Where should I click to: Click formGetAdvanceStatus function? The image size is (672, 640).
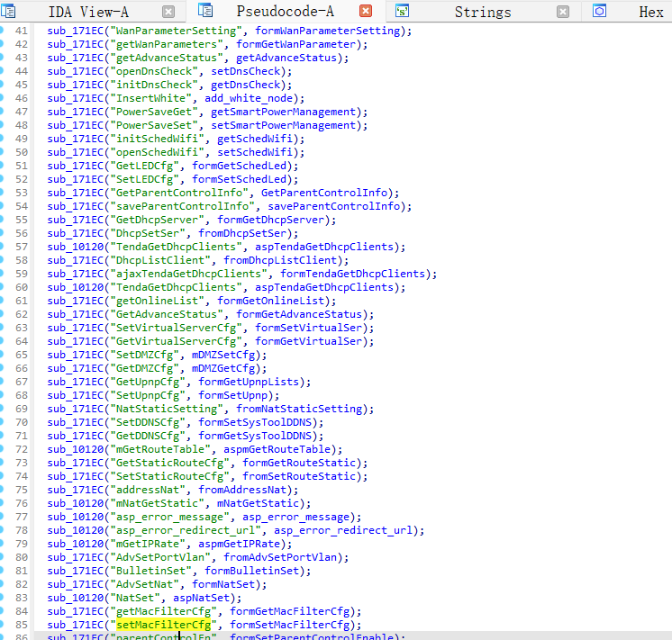point(299,314)
